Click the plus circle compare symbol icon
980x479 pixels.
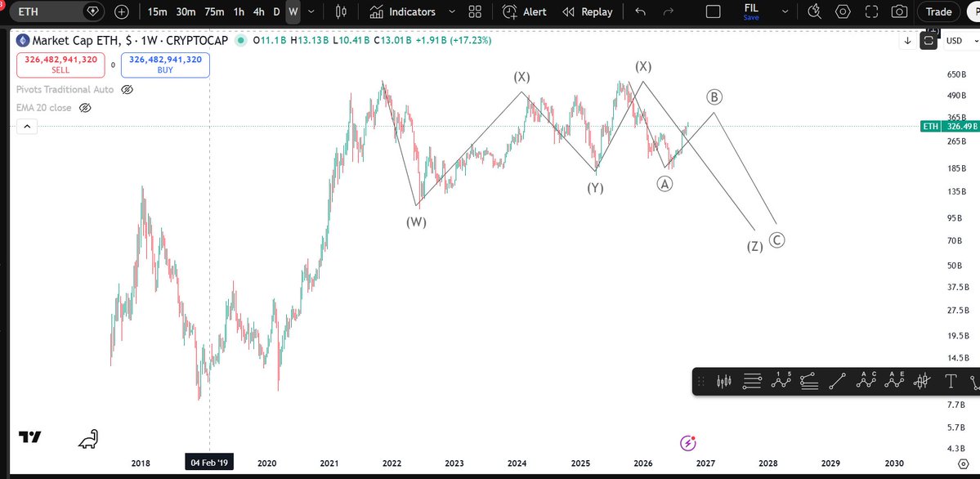click(x=122, y=11)
